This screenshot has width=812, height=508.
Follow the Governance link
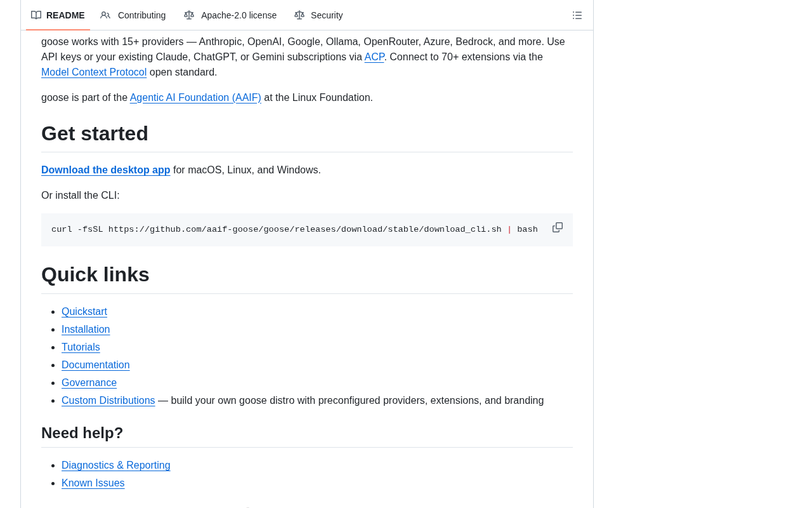point(89,383)
